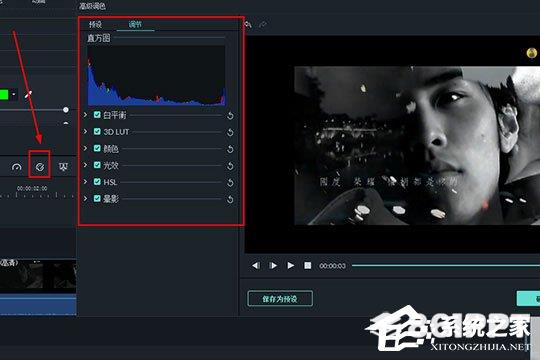Open the advanced color tuning tool icon
The image size is (540, 360).
(x=40, y=167)
